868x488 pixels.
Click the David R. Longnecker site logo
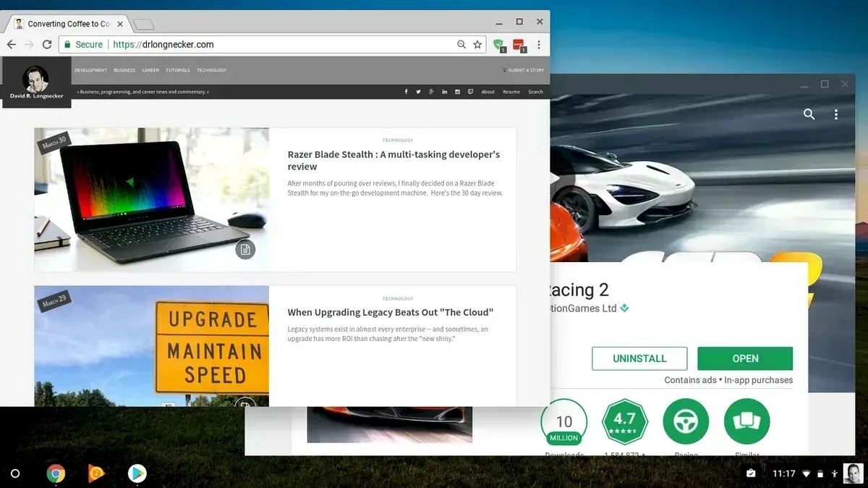36,83
